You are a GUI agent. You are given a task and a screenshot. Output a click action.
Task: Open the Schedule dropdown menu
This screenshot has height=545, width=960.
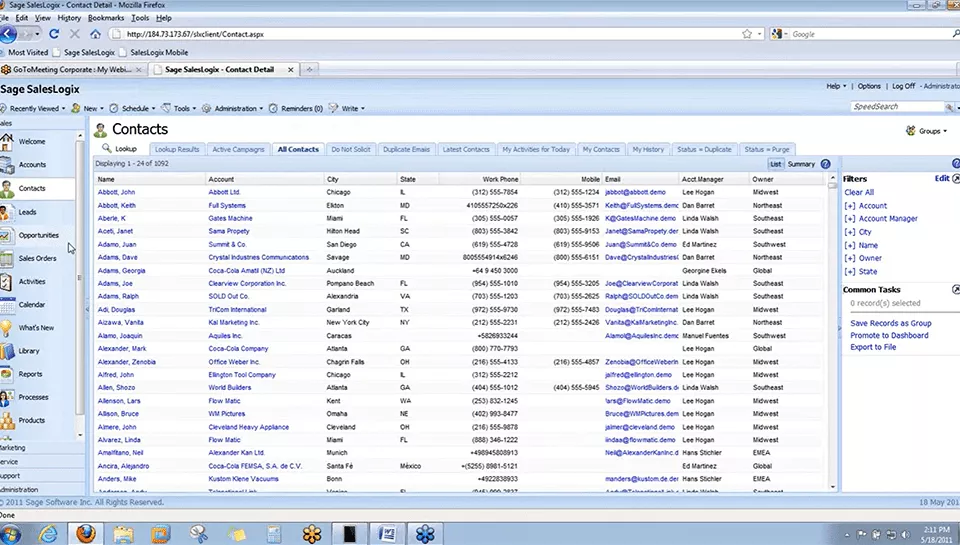click(x=132, y=108)
